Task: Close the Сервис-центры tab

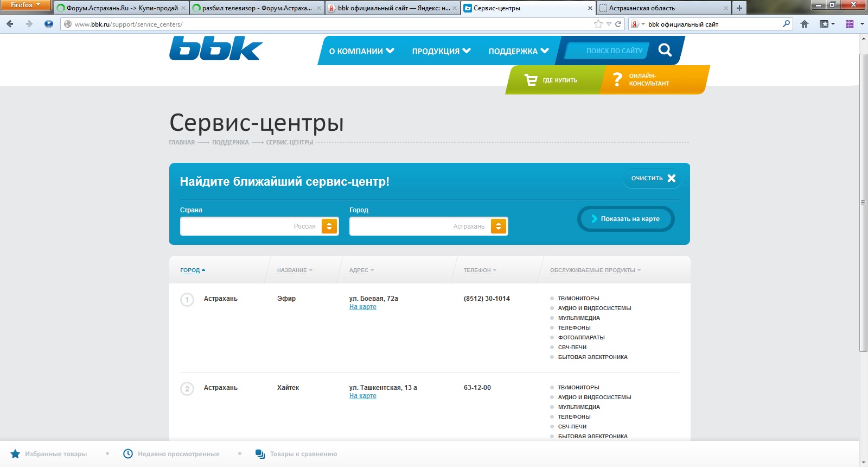Action: pos(590,8)
